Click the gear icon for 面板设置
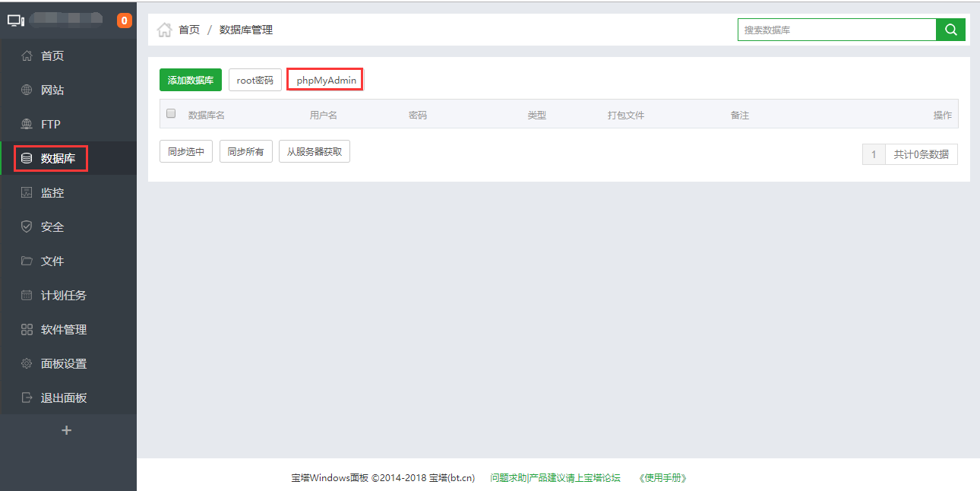Screen dimensions: 980x491 click(27, 363)
